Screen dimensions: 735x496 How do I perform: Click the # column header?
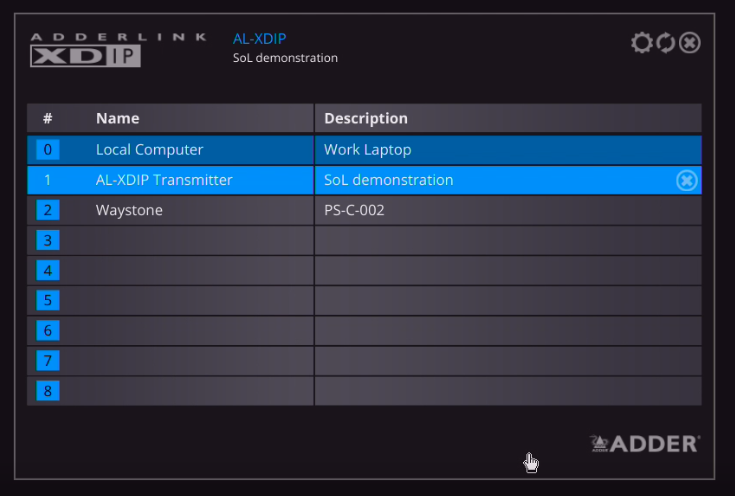click(x=47, y=118)
